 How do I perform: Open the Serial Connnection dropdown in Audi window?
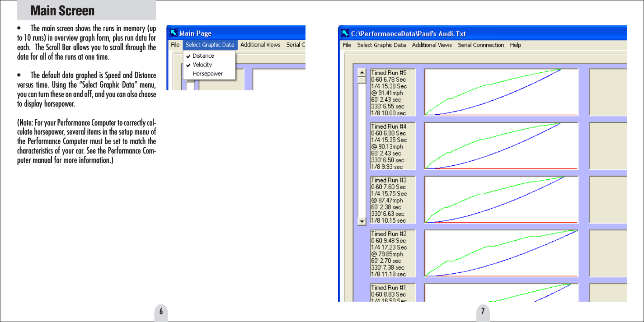tap(481, 45)
